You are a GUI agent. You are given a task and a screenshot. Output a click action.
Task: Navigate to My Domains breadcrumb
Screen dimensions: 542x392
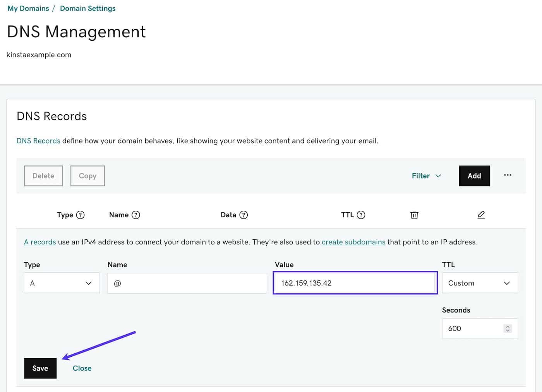[28, 8]
